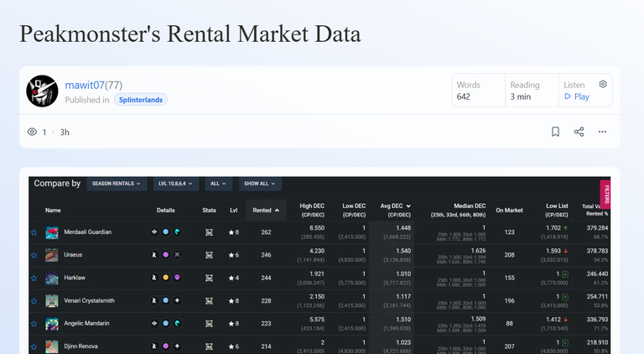Click Harklaw purple skull element icon
The height and width of the screenshot is (354, 644).
177,278
